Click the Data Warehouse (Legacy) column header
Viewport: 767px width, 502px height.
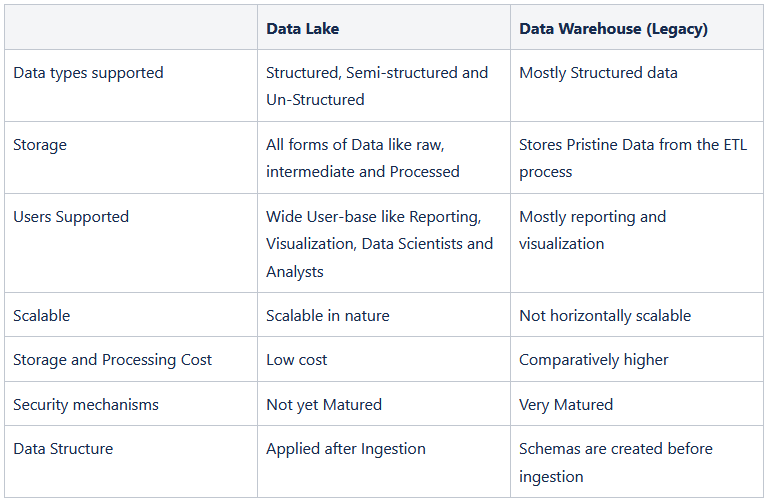tap(613, 29)
